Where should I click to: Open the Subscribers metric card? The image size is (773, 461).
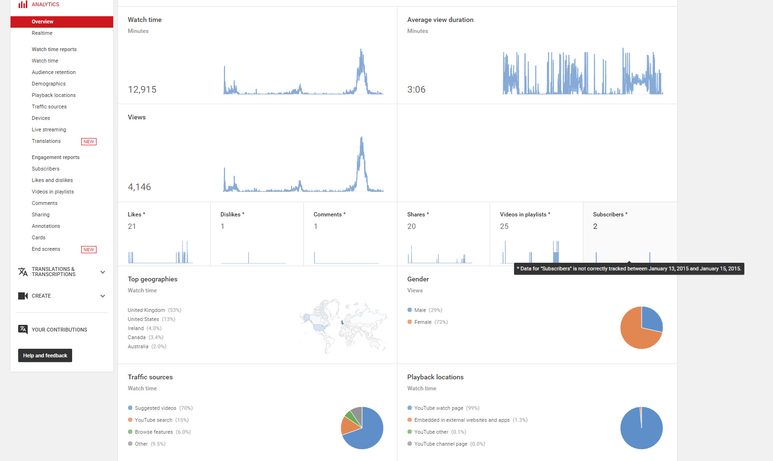tap(630, 234)
